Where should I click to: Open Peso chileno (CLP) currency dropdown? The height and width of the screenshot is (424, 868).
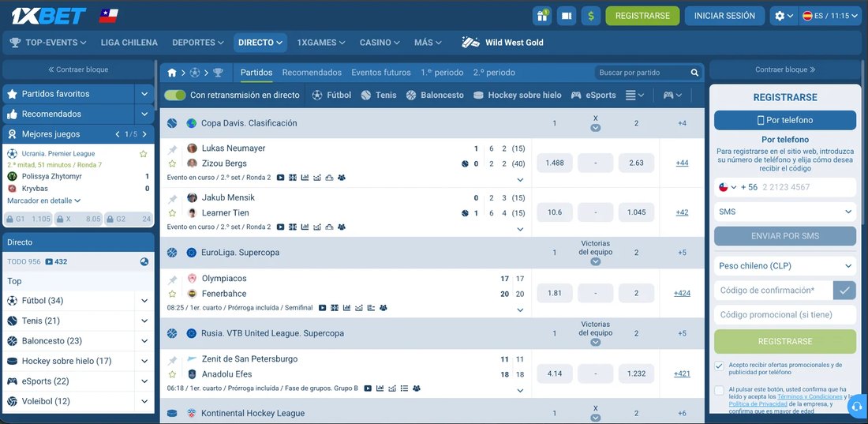point(785,266)
